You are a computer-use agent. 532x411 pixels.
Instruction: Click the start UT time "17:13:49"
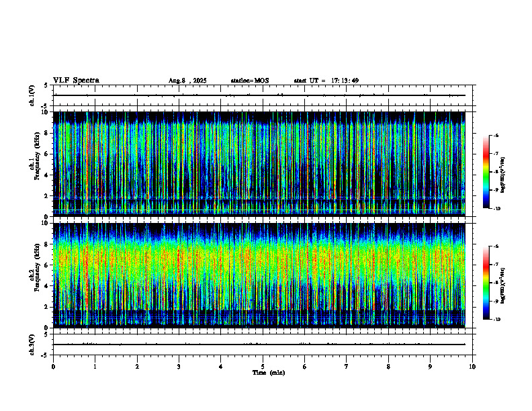pos(345,81)
